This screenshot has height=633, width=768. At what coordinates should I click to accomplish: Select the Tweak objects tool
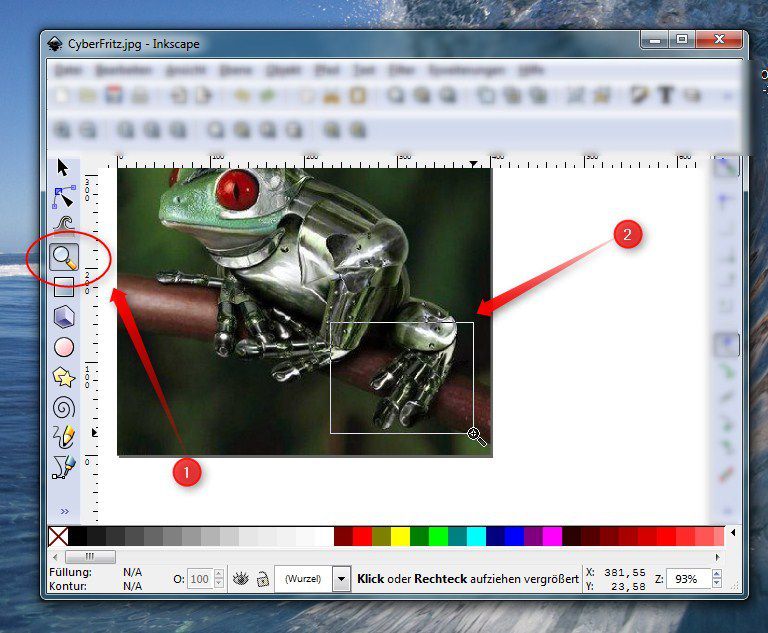(x=64, y=223)
